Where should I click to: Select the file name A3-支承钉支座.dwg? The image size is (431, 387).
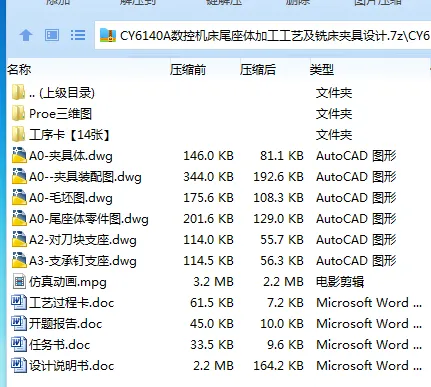(83, 261)
